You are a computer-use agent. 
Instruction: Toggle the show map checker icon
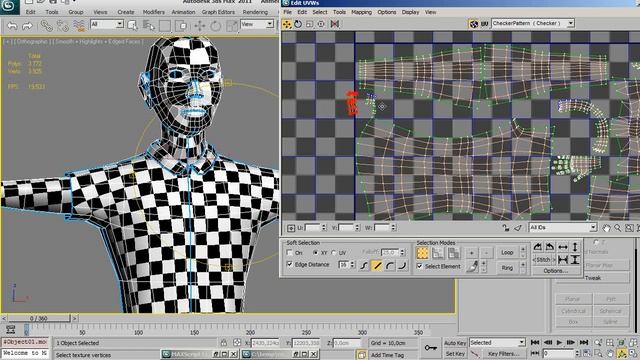(x=473, y=24)
